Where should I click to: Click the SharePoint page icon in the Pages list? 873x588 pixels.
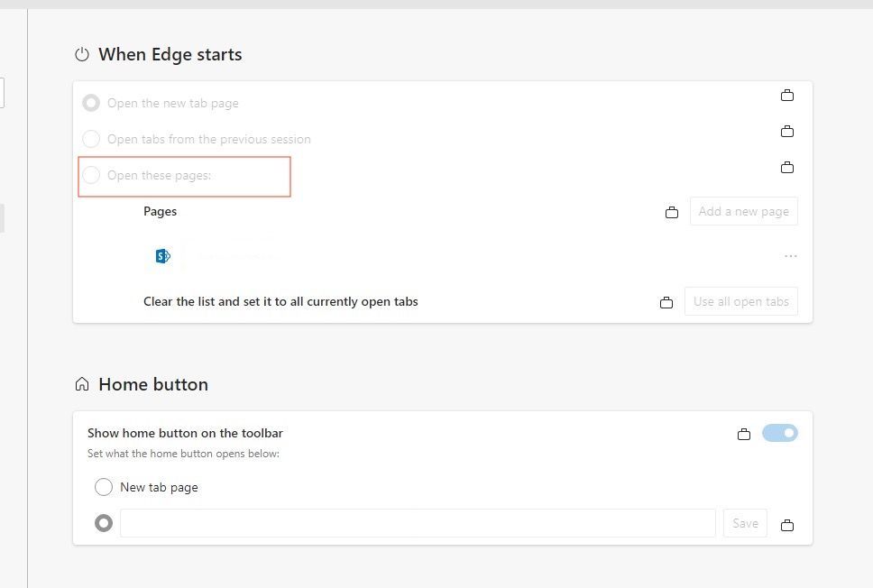pyautogui.click(x=163, y=256)
